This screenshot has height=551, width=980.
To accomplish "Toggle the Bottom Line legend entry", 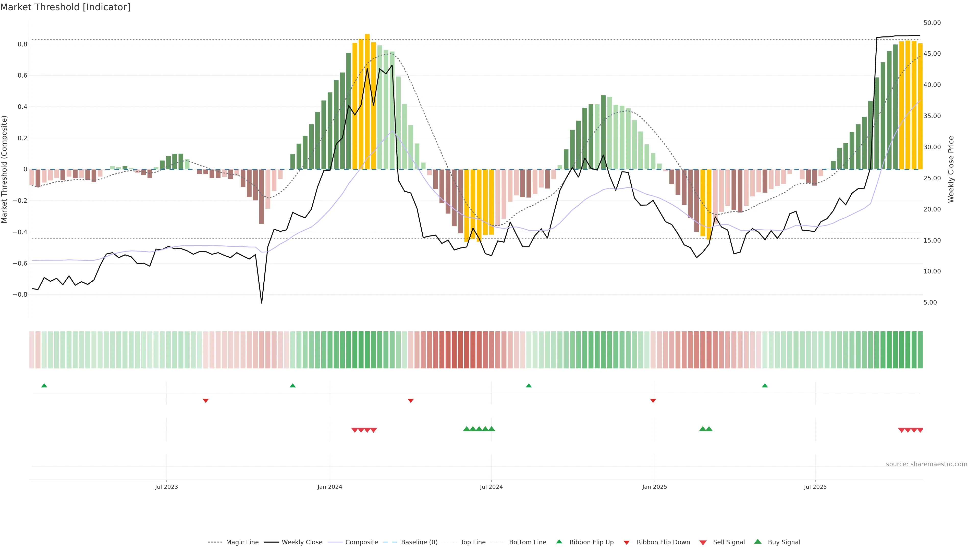I will pyautogui.click(x=527, y=542).
